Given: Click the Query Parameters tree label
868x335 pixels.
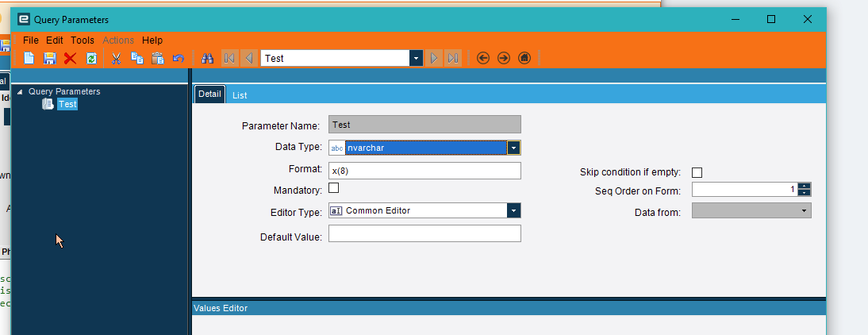Looking at the screenshot, I should [64, 91].
